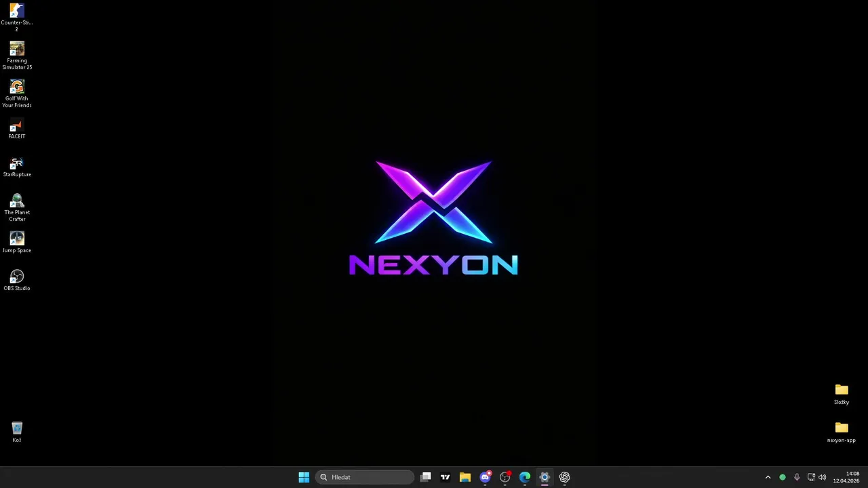Click the microphone tray icon
The height and width of the screenshot is (488, 868).
(797, 477)
